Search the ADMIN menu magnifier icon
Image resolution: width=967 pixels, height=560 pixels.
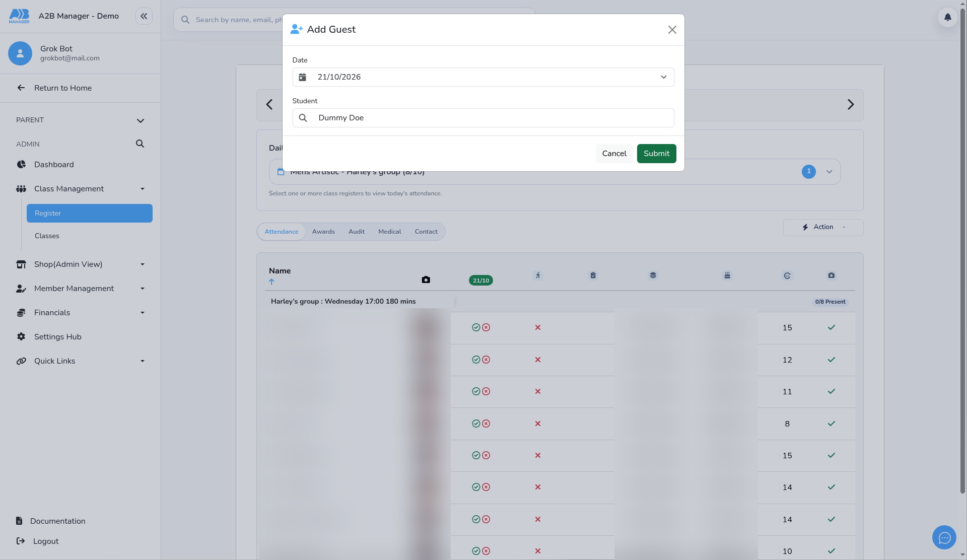[140, 144]
